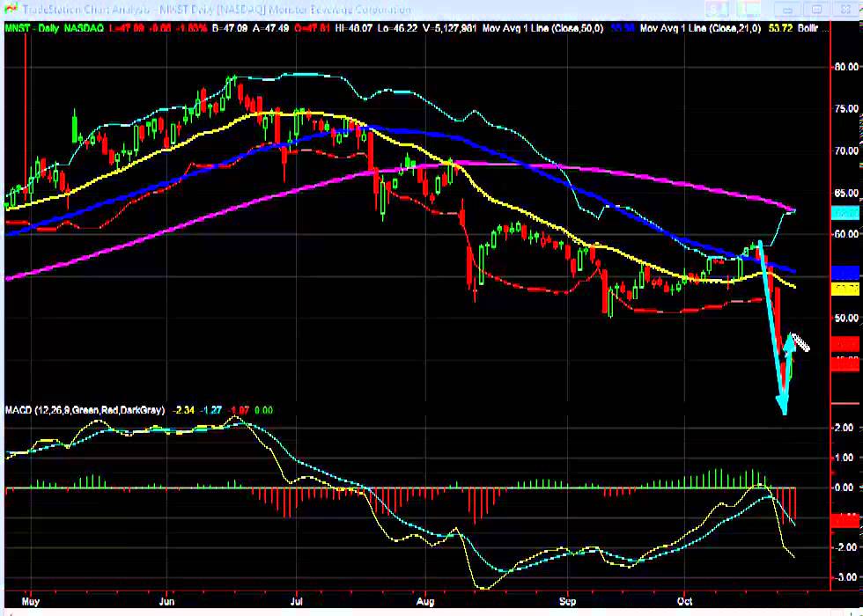
Task: Click the A=47.49 ask value
Action: [271, 28]
